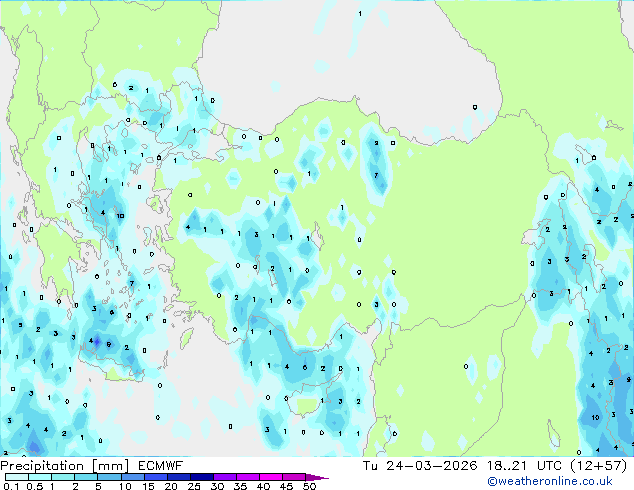634x490 pixels.
Task: Click the 30–35 mm purple legend swatch
Action: (225, 477)
